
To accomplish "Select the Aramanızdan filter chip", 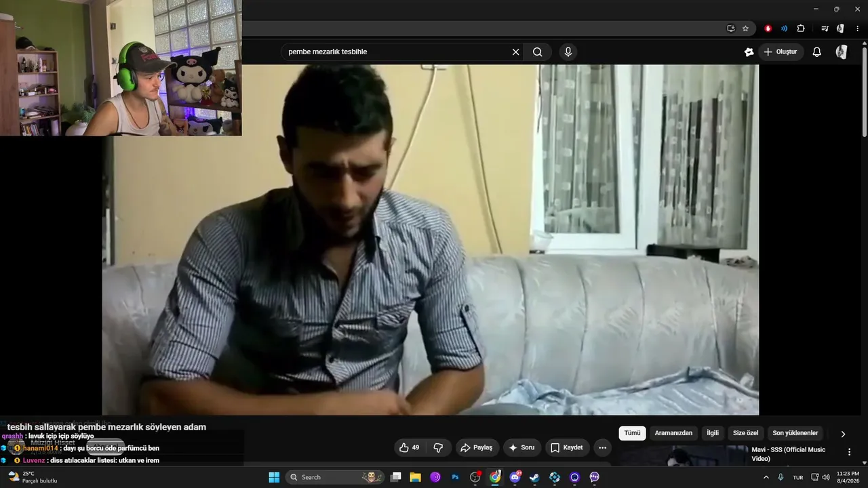I will click(x=673, y=433).
